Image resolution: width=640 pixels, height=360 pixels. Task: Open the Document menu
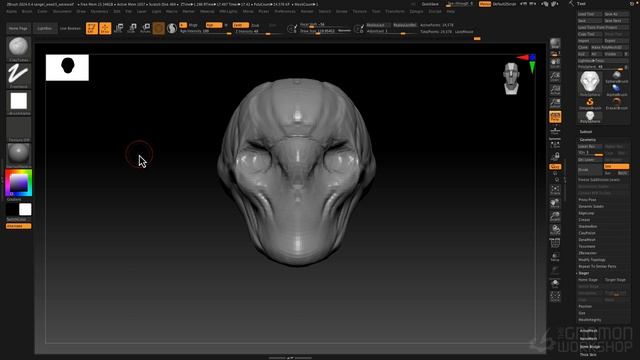pyautogui.click(x=62, y=11)
